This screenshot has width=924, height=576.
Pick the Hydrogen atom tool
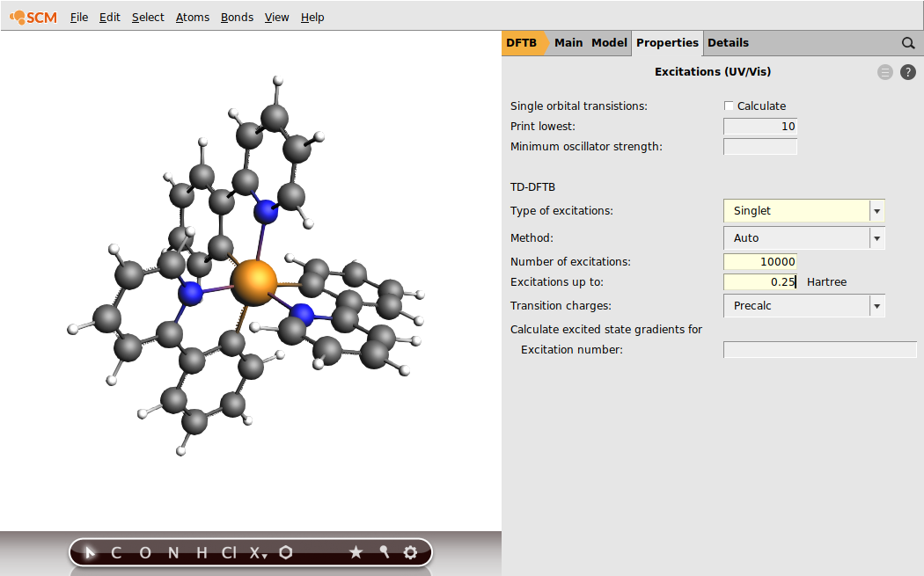(x=201, y=552)
